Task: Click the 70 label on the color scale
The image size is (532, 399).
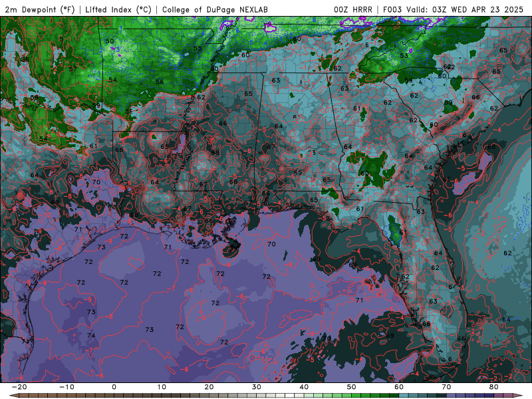Action: coord(446,387)
